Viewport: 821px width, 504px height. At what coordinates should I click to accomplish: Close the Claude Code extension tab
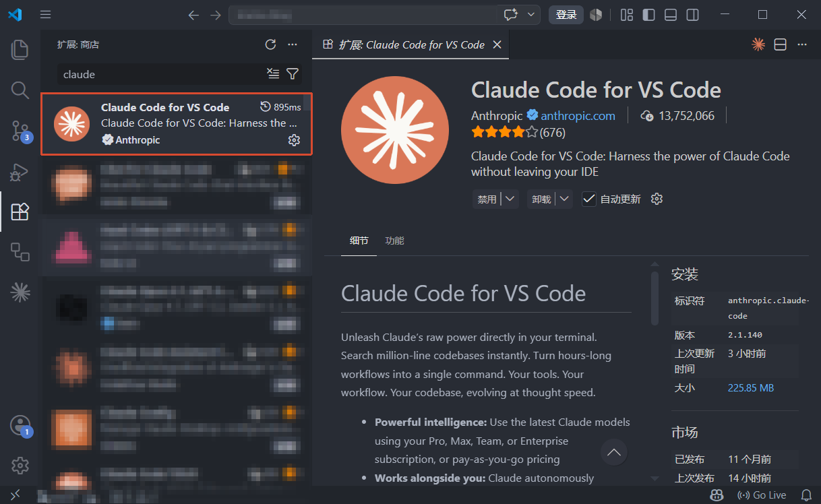[x=497, y=44]
